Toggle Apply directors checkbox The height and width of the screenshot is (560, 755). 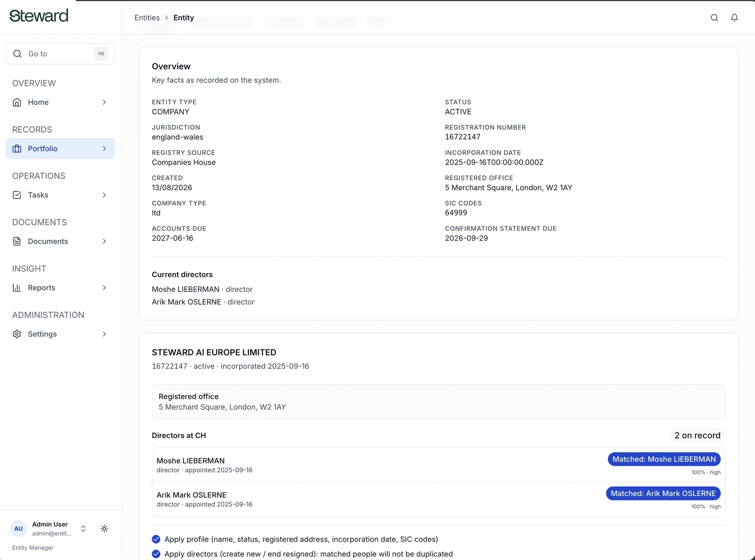156,554
